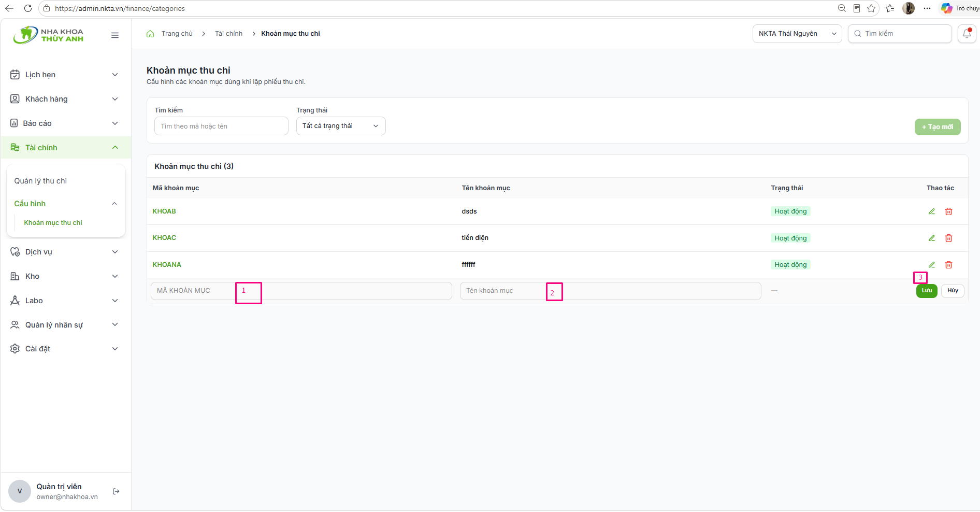
Task: Edit the KHOAB category row
Action: (931, 211)
